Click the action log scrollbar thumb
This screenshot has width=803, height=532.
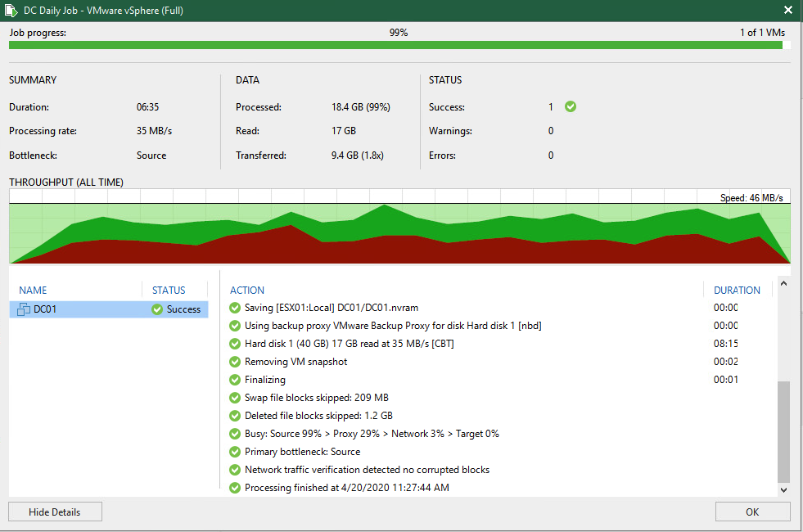tap(783, 431)
